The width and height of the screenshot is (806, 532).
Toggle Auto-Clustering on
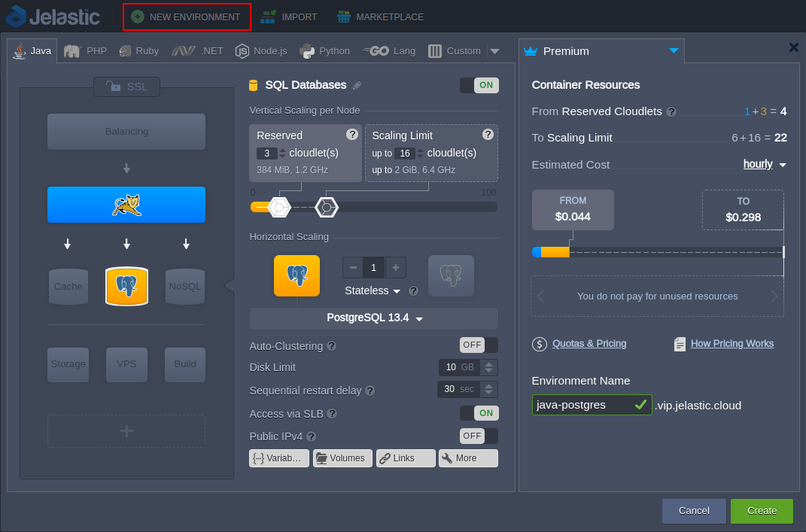pyautogui.click(x=479, y=345)
